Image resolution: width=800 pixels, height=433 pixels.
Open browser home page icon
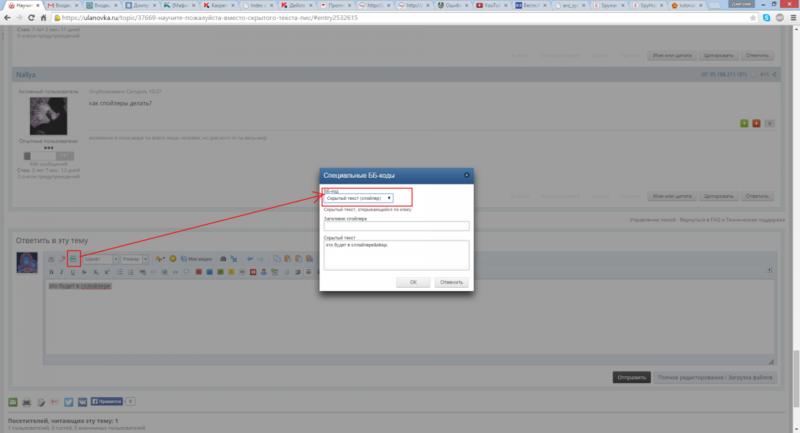(43, 17)
